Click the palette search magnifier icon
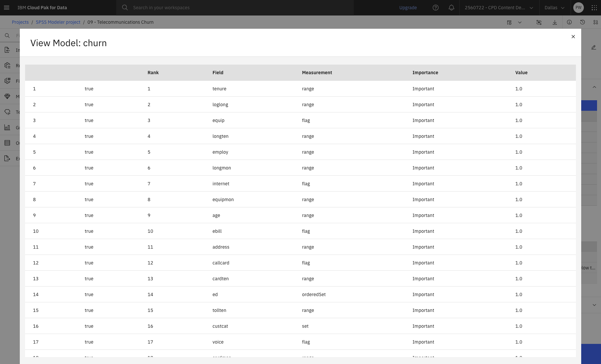Viewport: 601px width, 364px height. [x=7, y=35]
